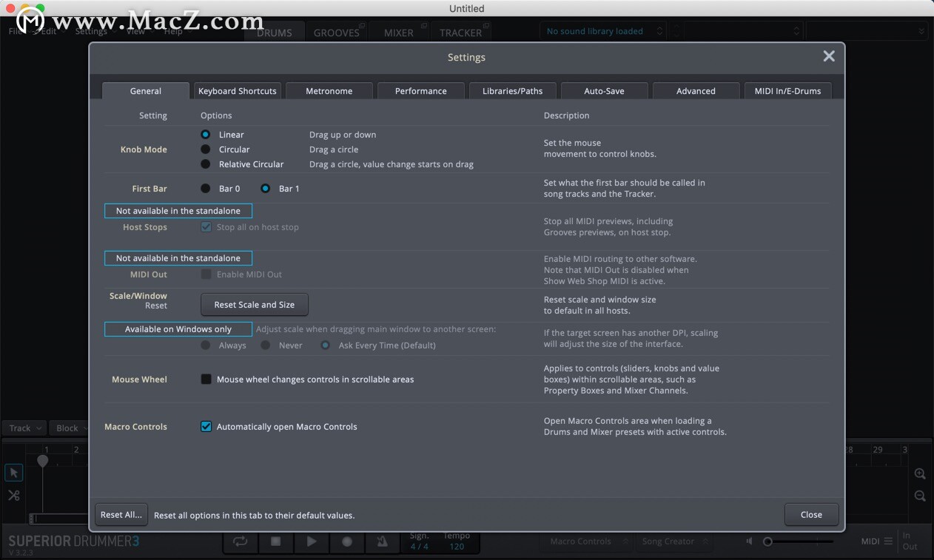Open the Metronome settings tab
Screen dimensions: 934x560
pyautogui.click(x=329, y=91)
